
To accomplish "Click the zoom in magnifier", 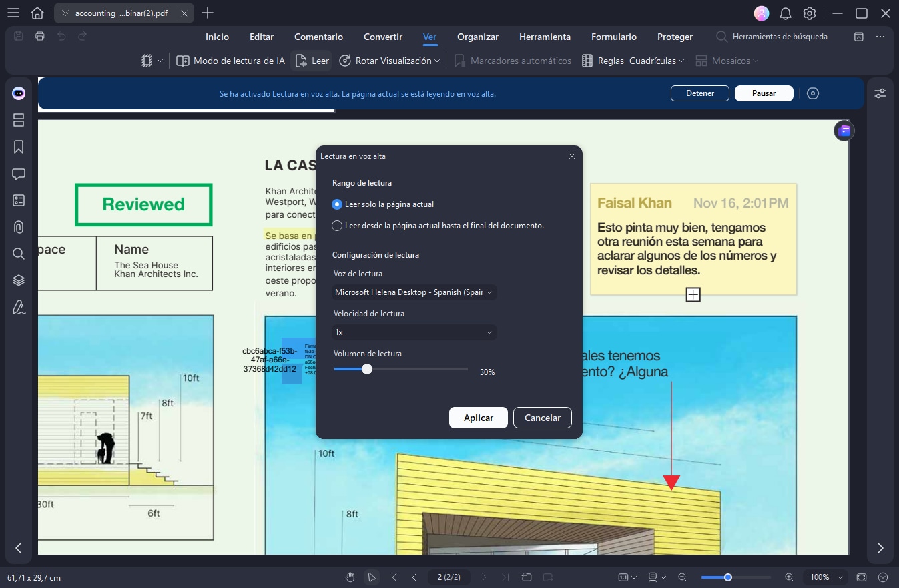I will coord(790,577).
